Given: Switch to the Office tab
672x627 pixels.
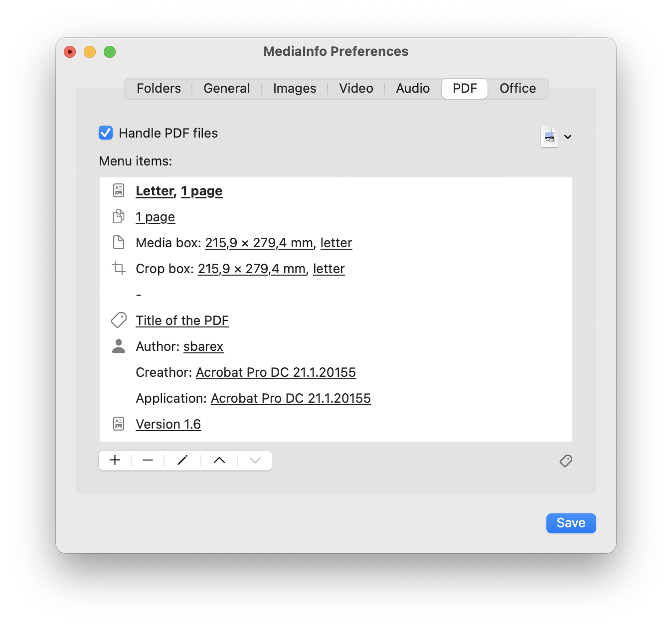Looking at the screenshot, I should click(518, 88).
